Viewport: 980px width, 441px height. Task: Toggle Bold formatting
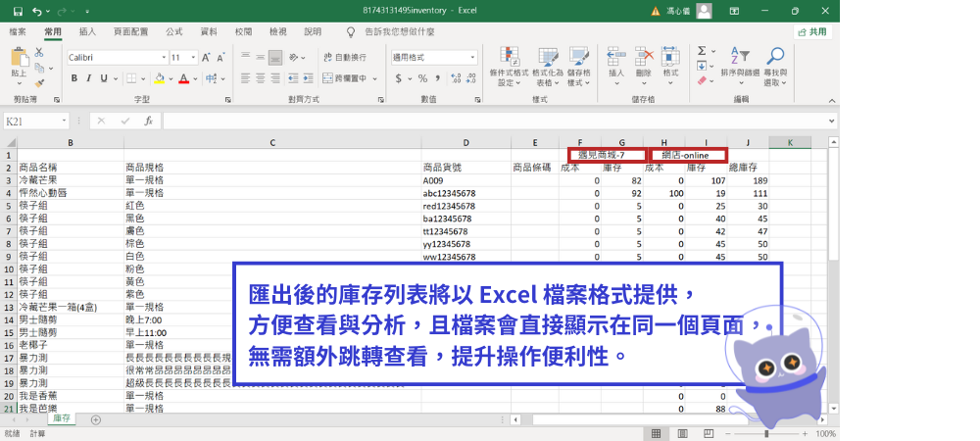[x=74, y=78]
